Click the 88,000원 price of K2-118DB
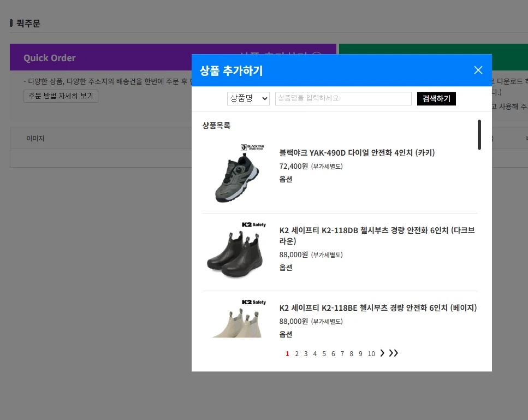Screen dimensions: 528x420 coord(293,255)
